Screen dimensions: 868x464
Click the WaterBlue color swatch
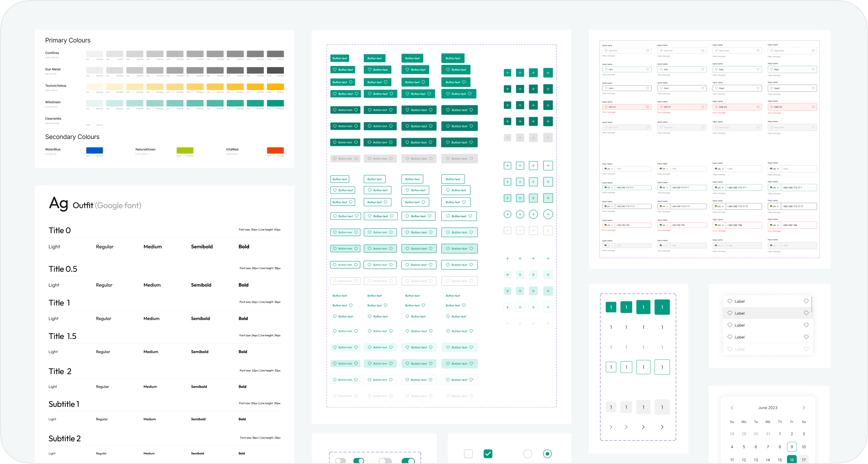coord(94,150)
